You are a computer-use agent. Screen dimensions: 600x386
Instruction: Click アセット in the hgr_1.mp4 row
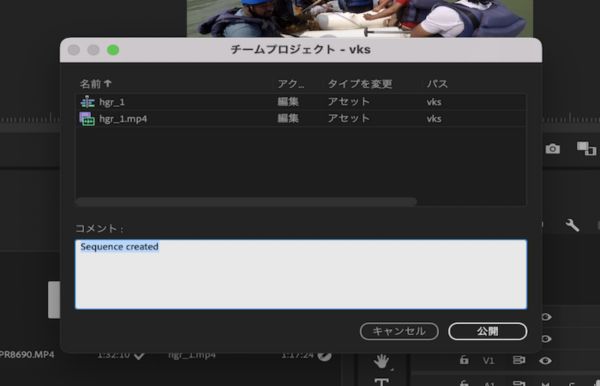(349, 119)
